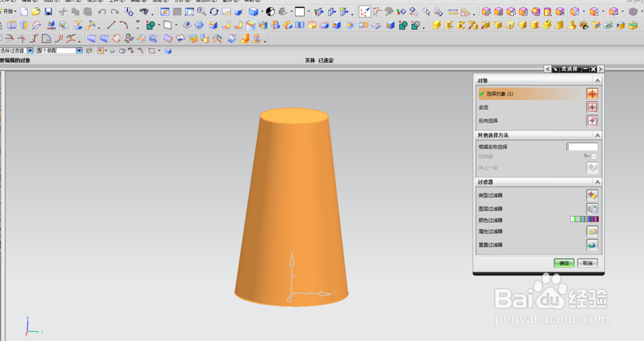Click the 类选择 dialog title
Screen dimensions: 644x341
click(x=569, y=69)
